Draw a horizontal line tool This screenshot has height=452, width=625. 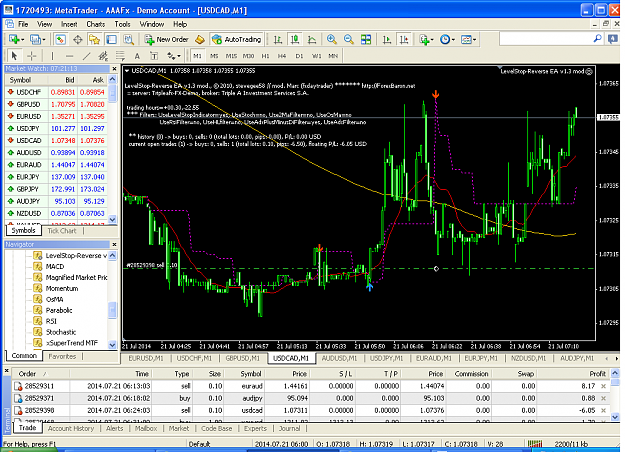[x=69, y=56]
